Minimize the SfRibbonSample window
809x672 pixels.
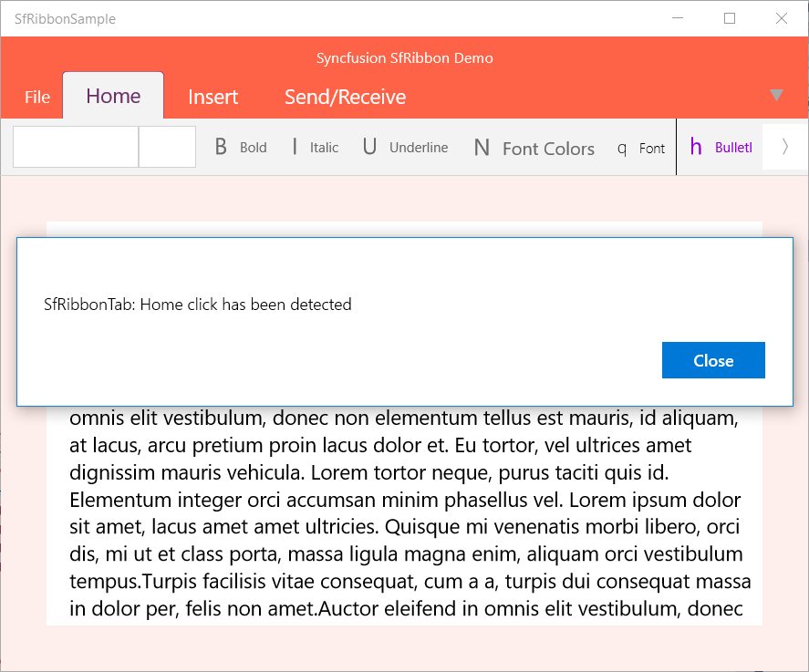click(x=678, y=18)
